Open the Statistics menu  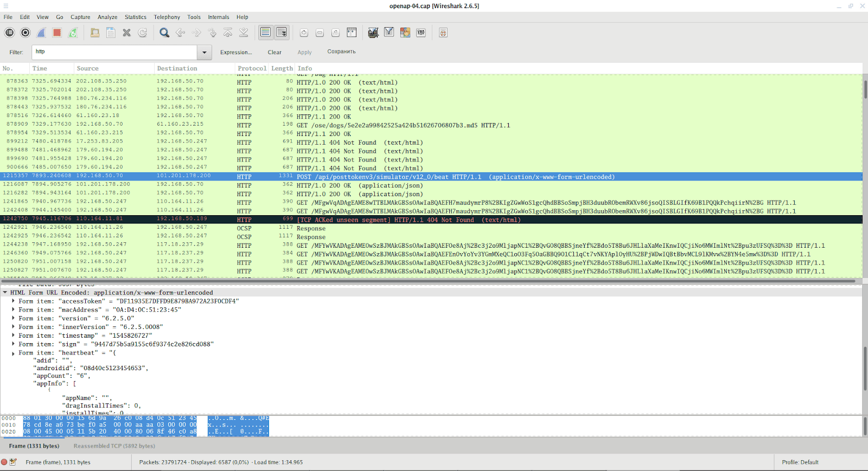tap(136, 17)
